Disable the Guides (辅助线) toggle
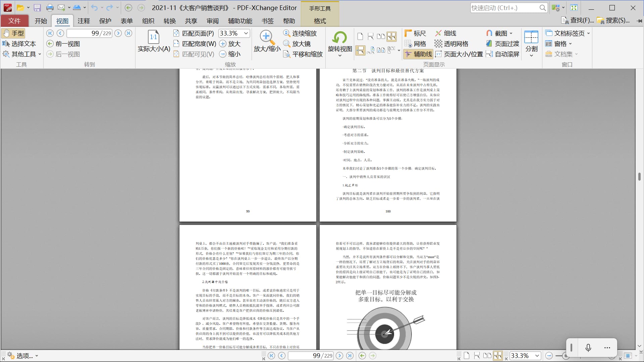The height and width of the screenshot is (362, 644). 418,54
